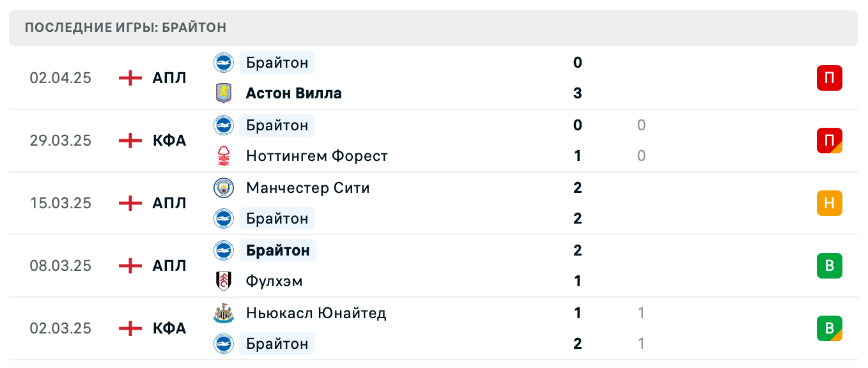Screen dimensions: 868x368
Task: Click the КФА cup label dated 02.03.25
Action: pyautogui.click(x=169, y=328)
